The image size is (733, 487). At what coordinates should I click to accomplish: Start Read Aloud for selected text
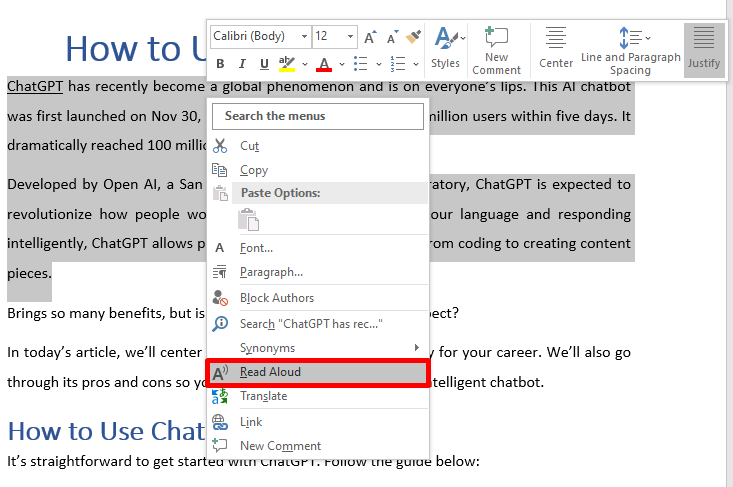pos(317,372)
